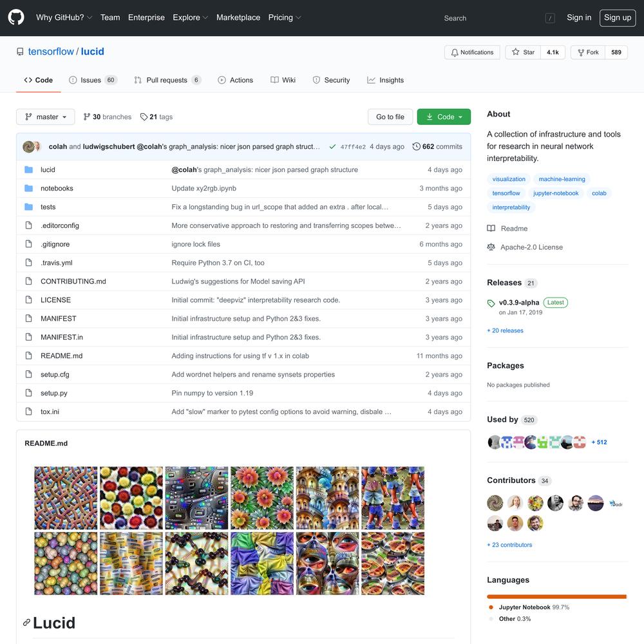
Task: Click the Sign in link
Action: click(x=579, y=17)
